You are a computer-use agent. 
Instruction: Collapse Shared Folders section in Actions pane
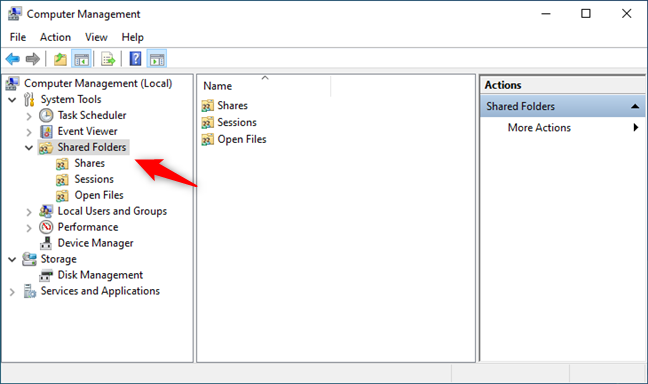[x=635, y=107]
